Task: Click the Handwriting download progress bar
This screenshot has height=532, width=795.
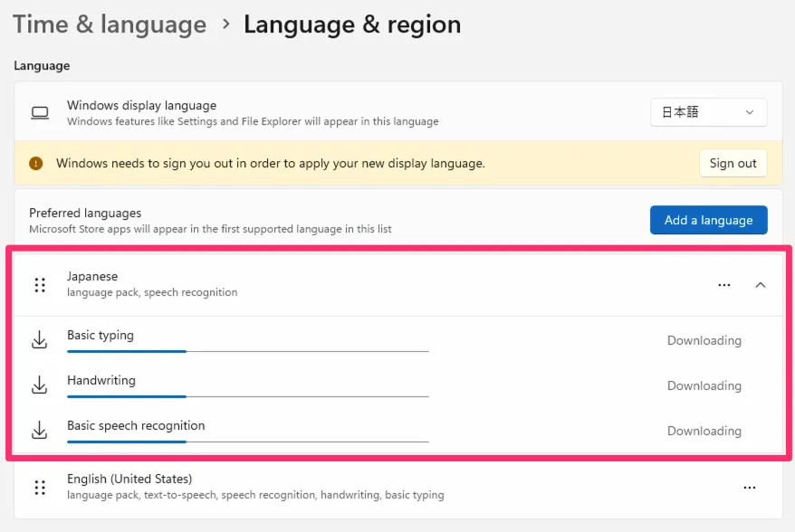Action: click(x=247, y=396)
